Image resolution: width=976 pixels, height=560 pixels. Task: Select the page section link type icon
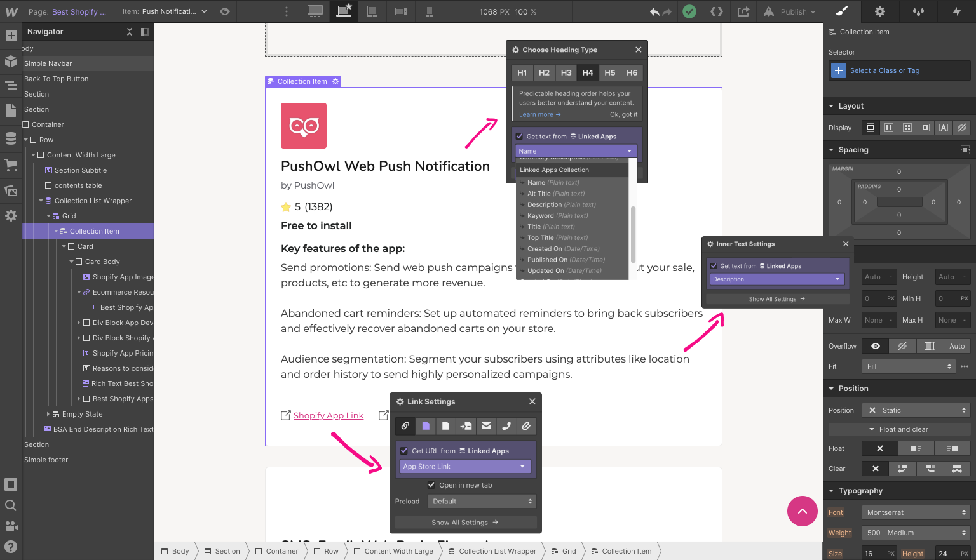pos(466,426)
